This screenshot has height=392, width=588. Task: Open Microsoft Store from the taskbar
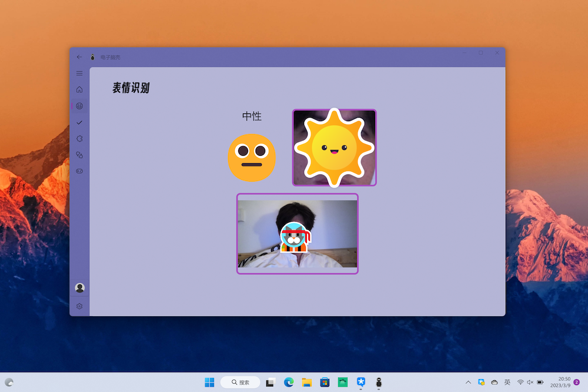pos(325,382)
